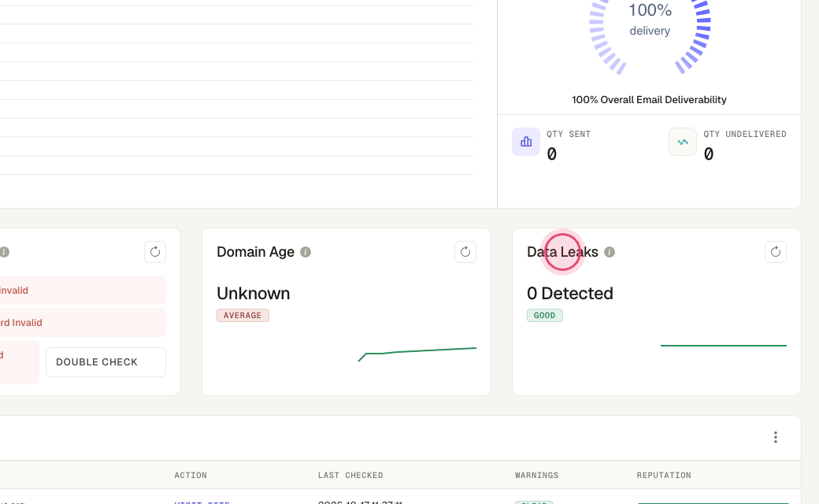Screen dimensions: 819x504
Task: Click the Domain Age card title
Action: [255, 252]
